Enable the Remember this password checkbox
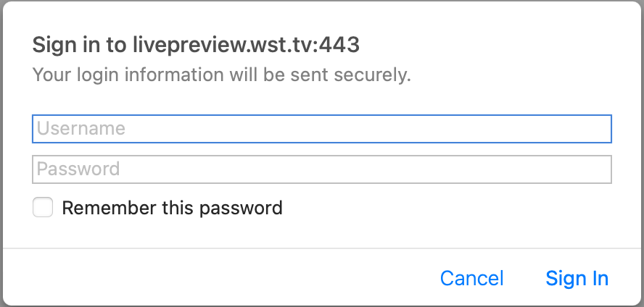This screenshot has height=307, width=644. point(44,209)
